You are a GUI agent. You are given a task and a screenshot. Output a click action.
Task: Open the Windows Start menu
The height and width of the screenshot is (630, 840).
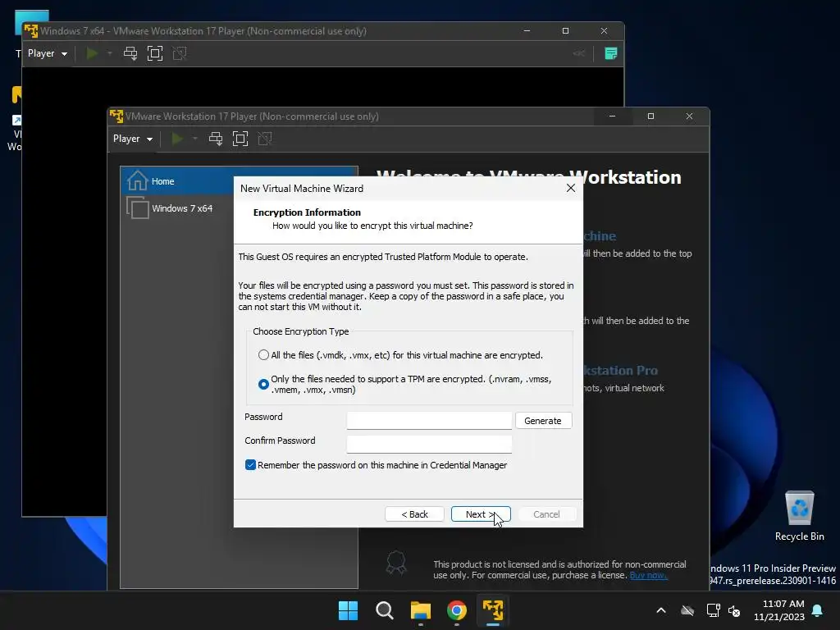(348, 610)
